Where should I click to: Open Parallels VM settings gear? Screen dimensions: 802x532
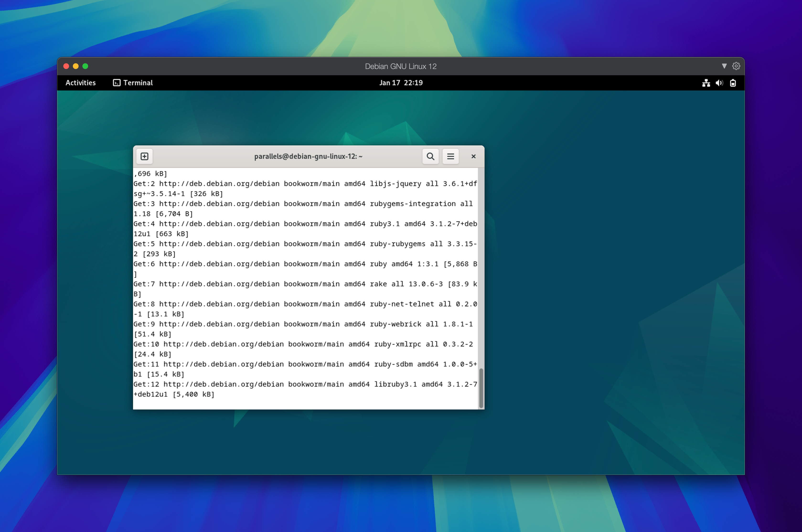(x=736, y=66)
